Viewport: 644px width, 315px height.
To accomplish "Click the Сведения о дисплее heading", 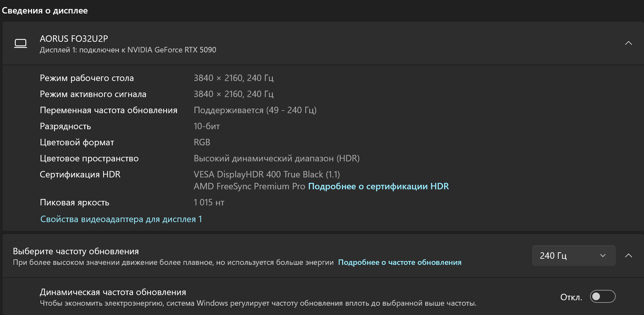I will pos(45,11).
